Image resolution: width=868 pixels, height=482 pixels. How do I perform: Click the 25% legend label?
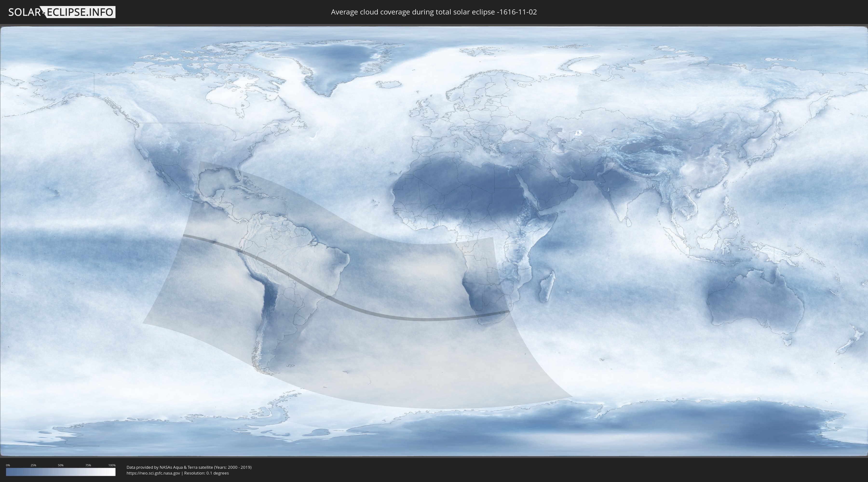(x=33, y=465)
